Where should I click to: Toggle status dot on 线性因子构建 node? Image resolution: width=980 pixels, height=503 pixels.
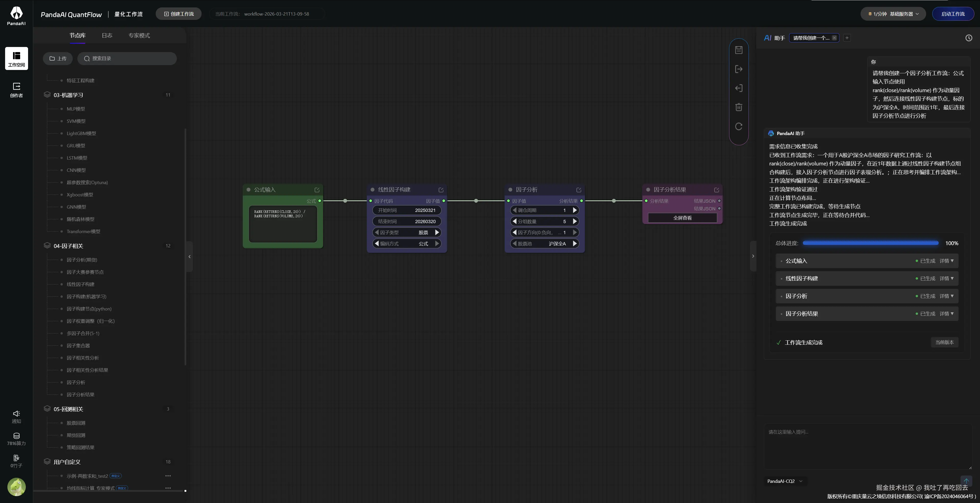coord(372,190)
